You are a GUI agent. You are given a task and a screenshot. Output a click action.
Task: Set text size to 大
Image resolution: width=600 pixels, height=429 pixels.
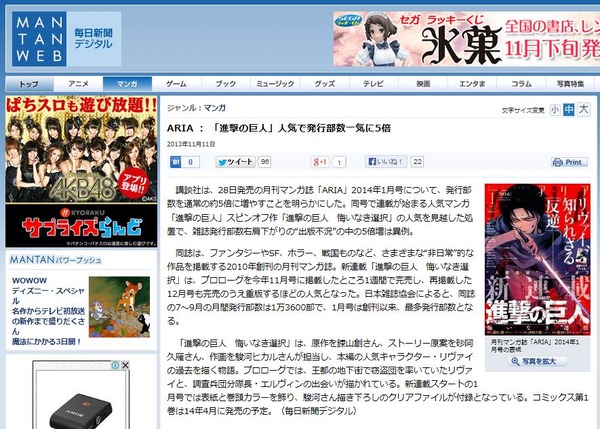click(584, 109)
